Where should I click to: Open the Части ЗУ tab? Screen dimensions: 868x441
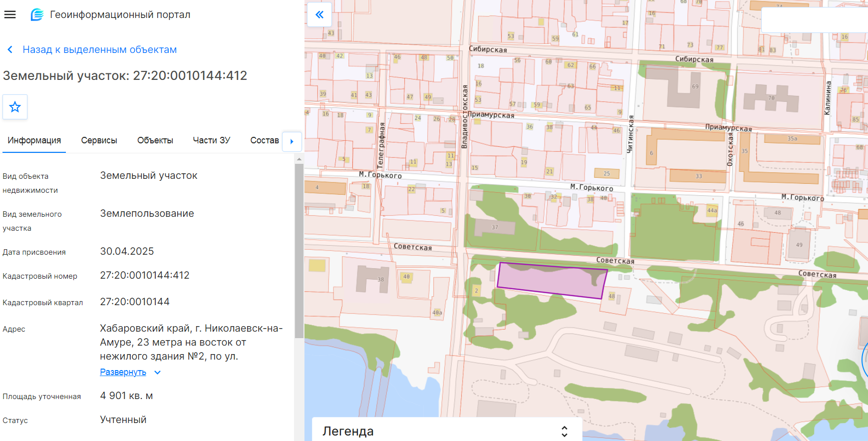[x=212, y=140]
